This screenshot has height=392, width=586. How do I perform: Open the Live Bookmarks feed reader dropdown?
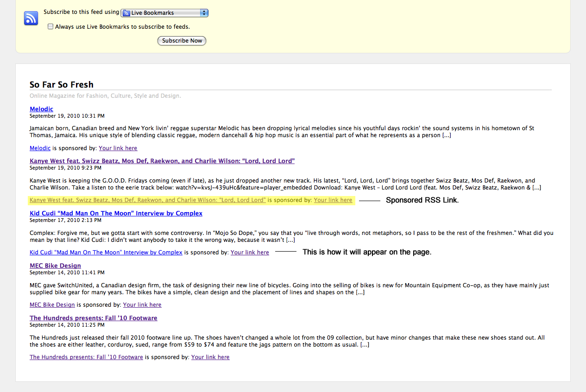point(164,13)
